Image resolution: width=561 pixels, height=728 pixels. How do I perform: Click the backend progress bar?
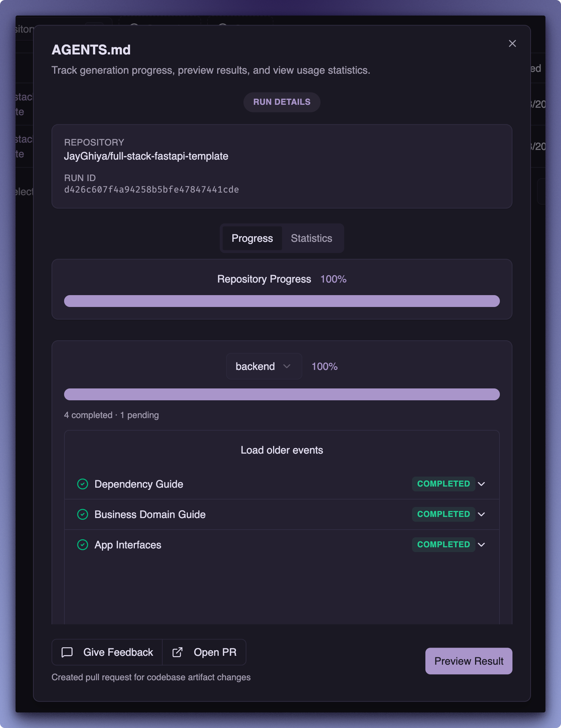click(282, 394)
